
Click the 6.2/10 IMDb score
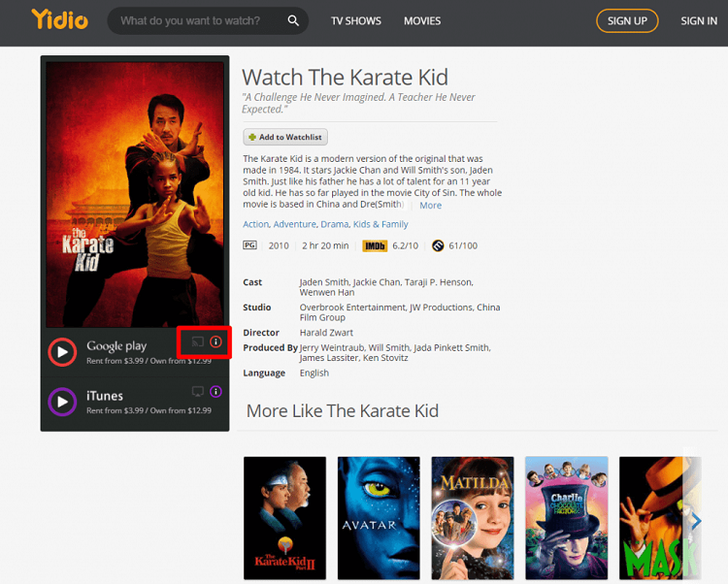click(405, 245)
